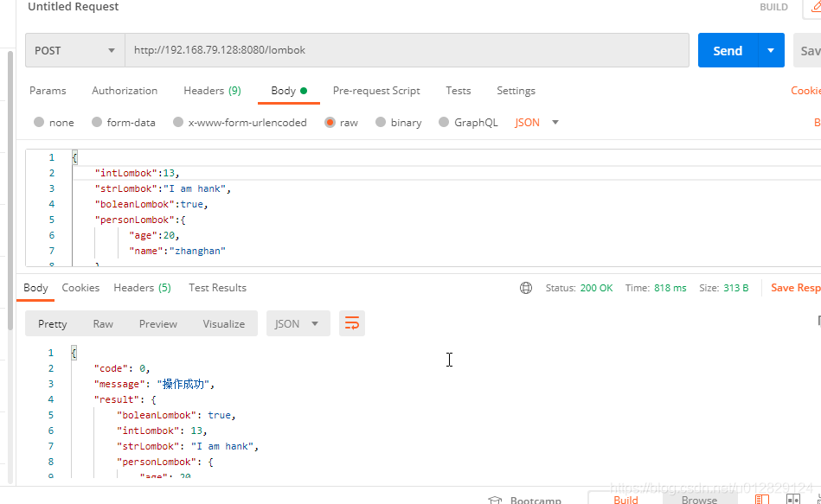Click the left sidebar vertical scrollbar
This screenshot has width=821, height=504.
10,191
